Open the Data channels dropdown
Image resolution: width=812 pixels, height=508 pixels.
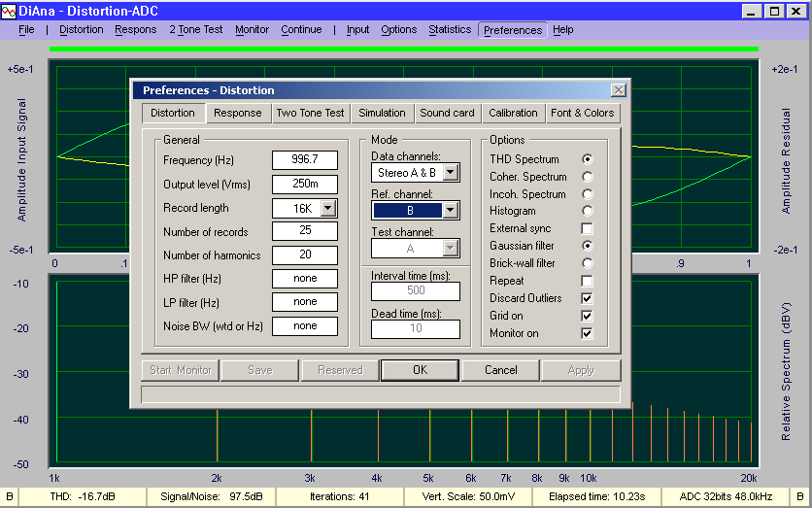click(451, 173)
